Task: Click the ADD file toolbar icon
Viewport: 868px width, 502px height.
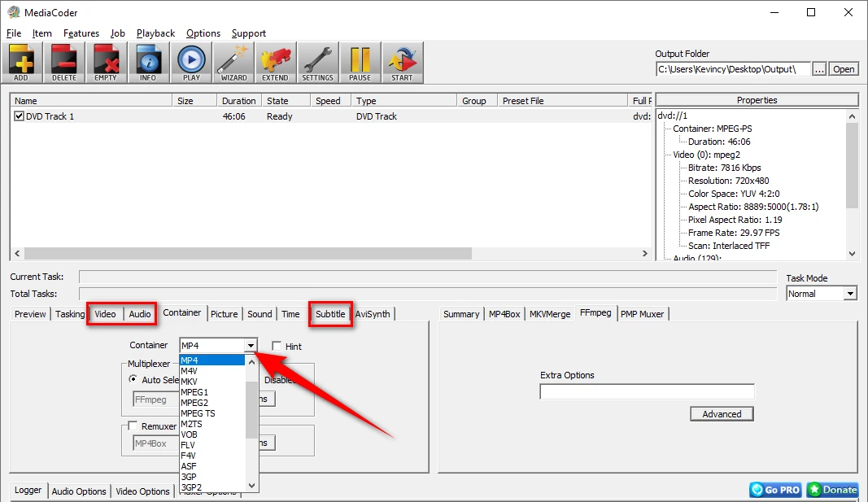Action: [22, 63]
